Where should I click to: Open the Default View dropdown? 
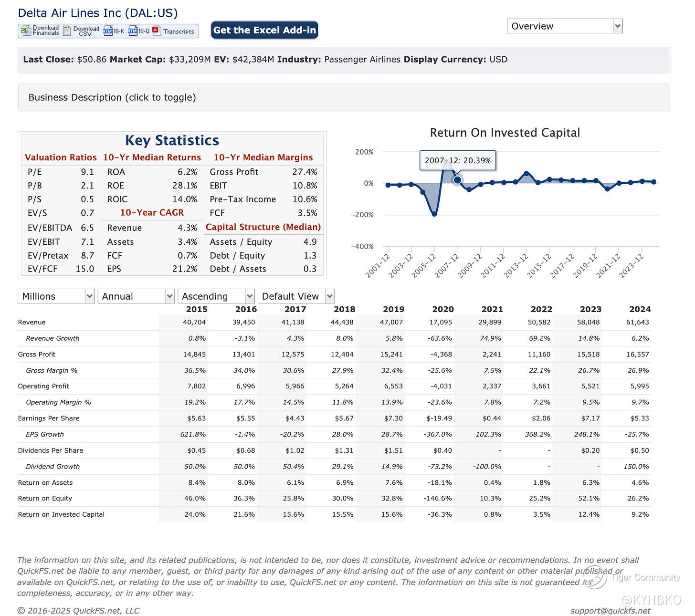click(x=296, y=296)
